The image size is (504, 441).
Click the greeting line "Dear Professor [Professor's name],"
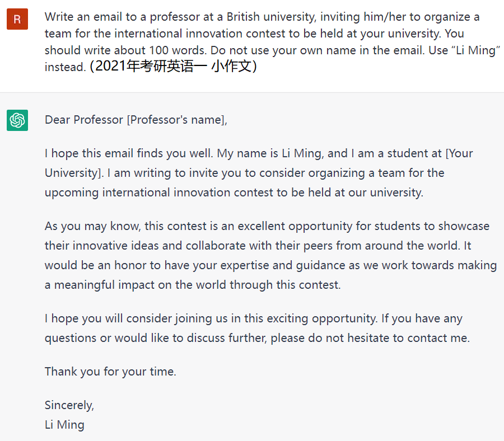[136, 120]
